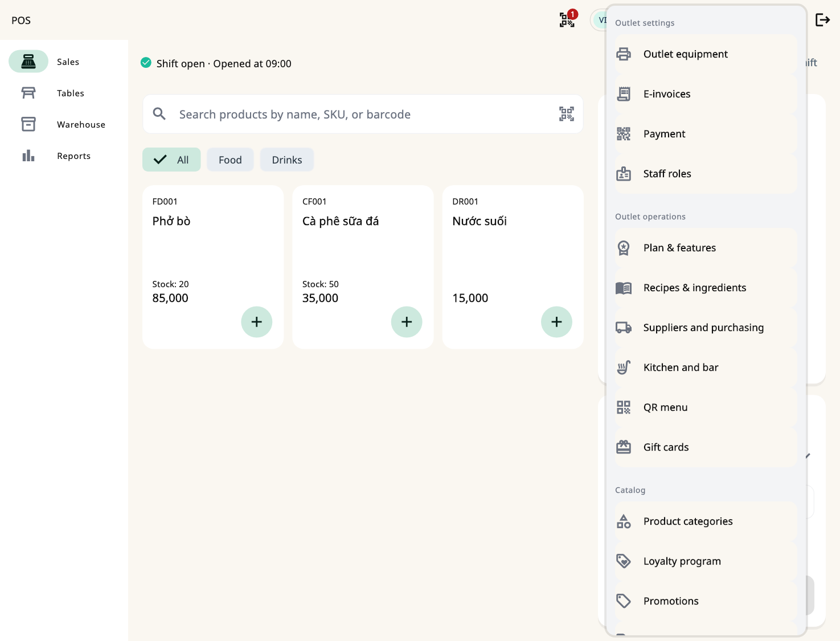Screen dimensions: 840x641
Task: Open Loyalty program
Action: pyautogui.click(x=706, y=561)
